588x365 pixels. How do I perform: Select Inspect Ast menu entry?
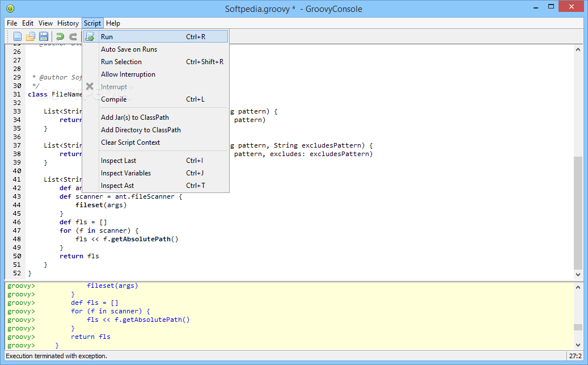155,186
